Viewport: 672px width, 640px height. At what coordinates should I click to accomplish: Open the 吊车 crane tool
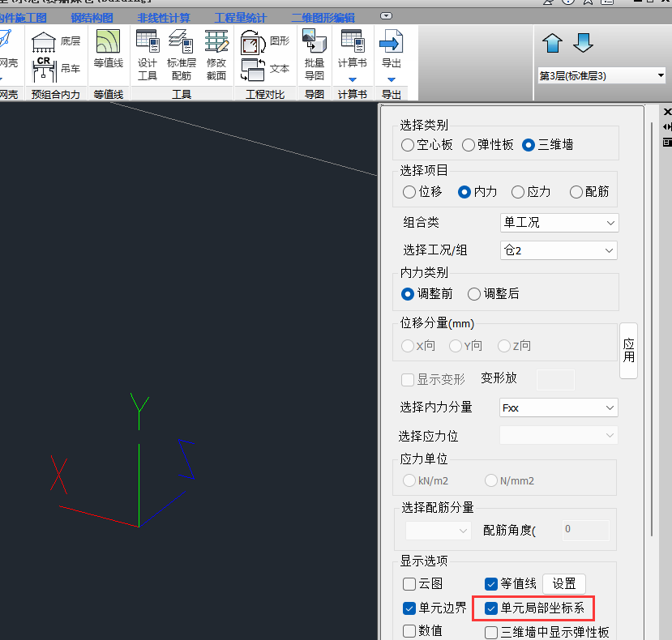[x=56, y=69]
